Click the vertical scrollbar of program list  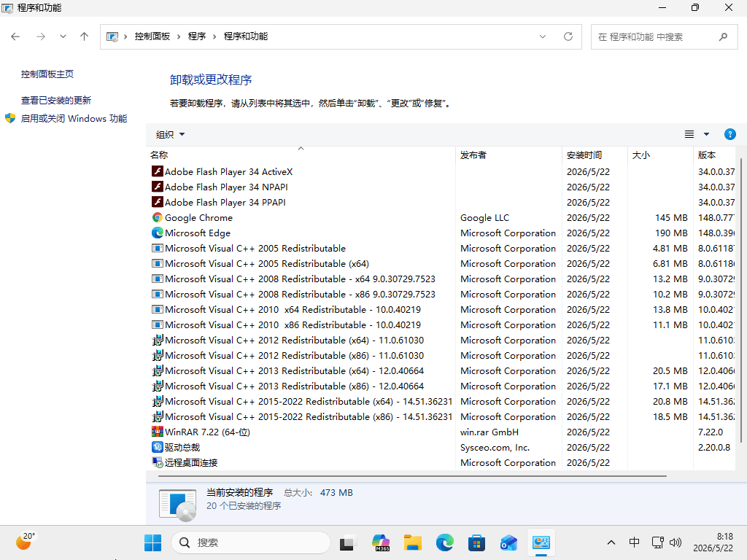tap(740, 300)
